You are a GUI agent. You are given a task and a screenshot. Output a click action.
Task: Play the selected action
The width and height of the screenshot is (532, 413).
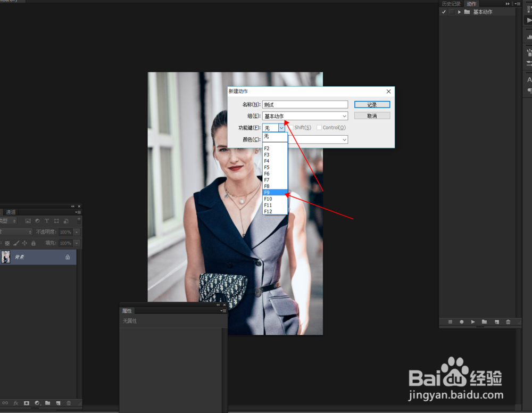tap(473, 321)
